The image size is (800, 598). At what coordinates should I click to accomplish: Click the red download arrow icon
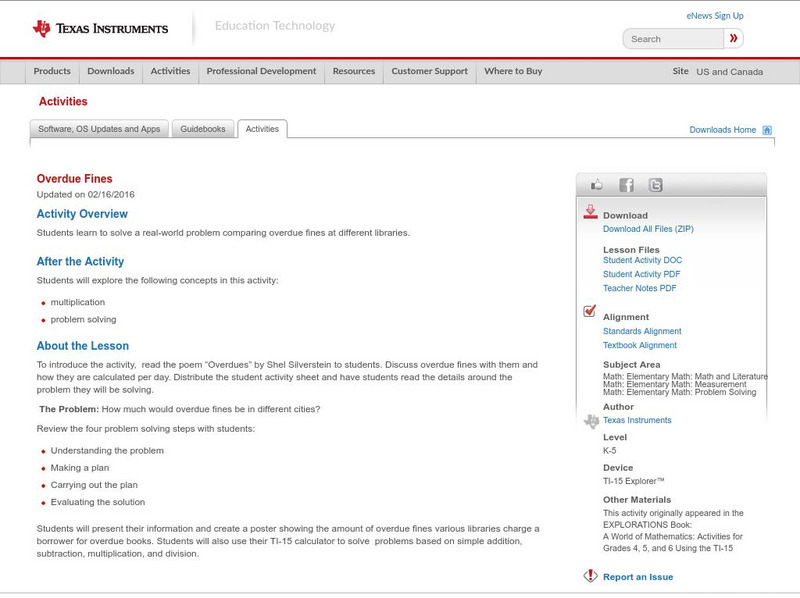(x=591, y=211)
